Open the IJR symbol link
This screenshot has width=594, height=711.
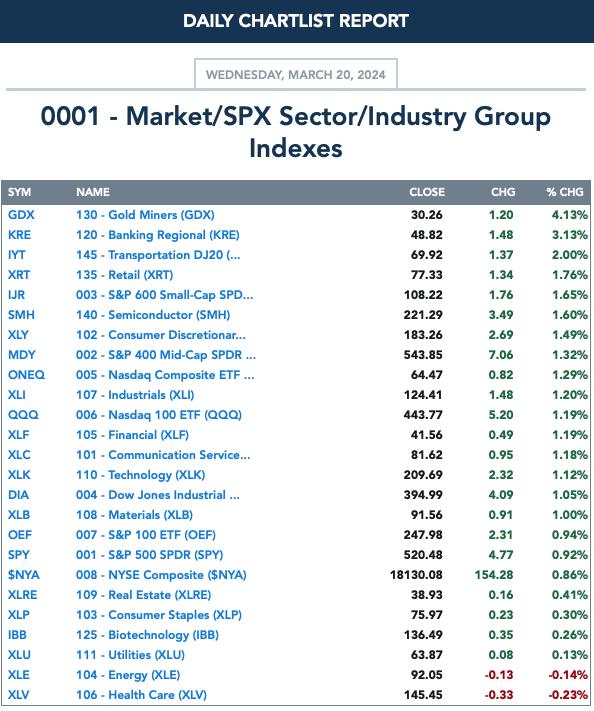click(16, 295)
